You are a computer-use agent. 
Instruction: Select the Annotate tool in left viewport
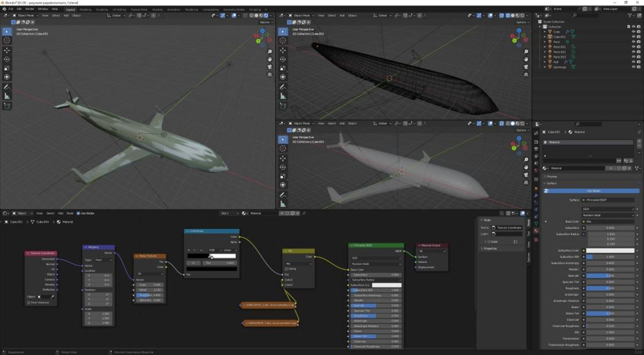[x=7, y=87]
